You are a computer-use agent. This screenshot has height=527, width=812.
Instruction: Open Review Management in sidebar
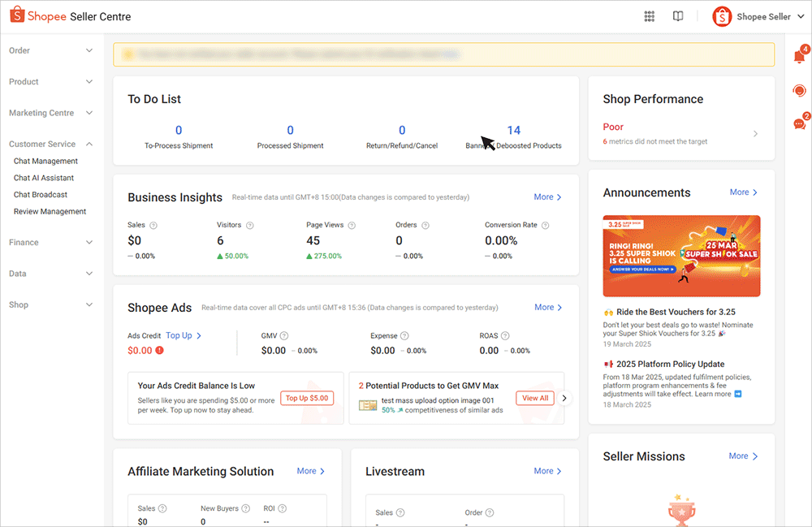50,211
